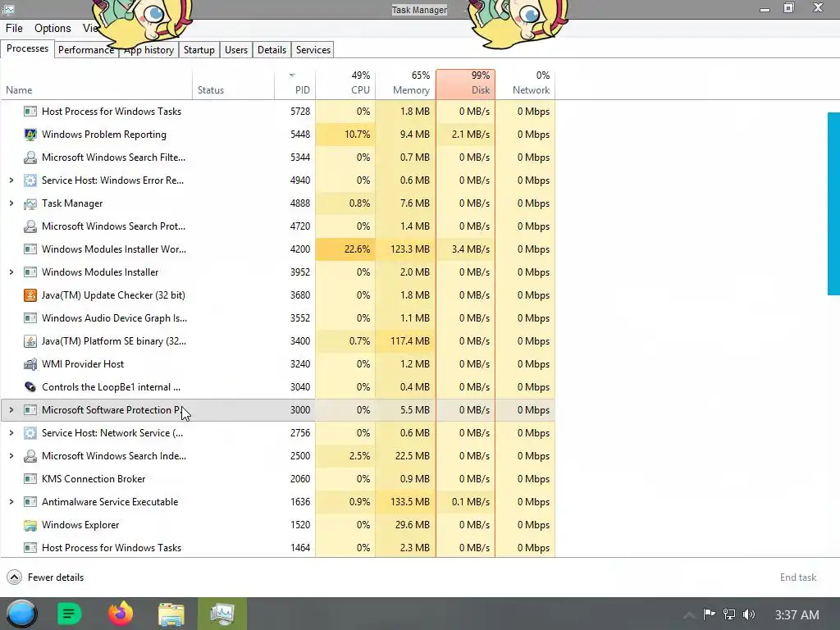Click the Microsoft Windows Search Protocol icon
The height and width of the screenshot is (630, 840).
(30, 226)
